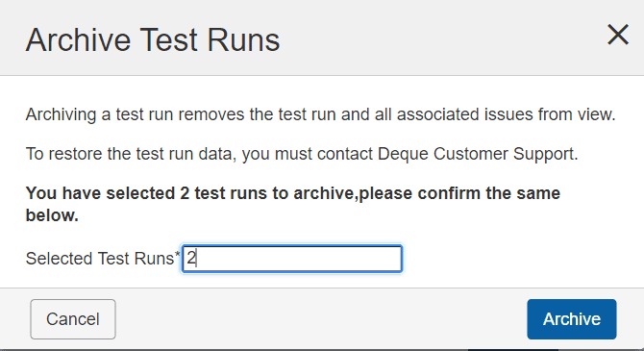Click the Archive Test Runs dialog title
The image size is (644, 351).
tap(153, 39)
